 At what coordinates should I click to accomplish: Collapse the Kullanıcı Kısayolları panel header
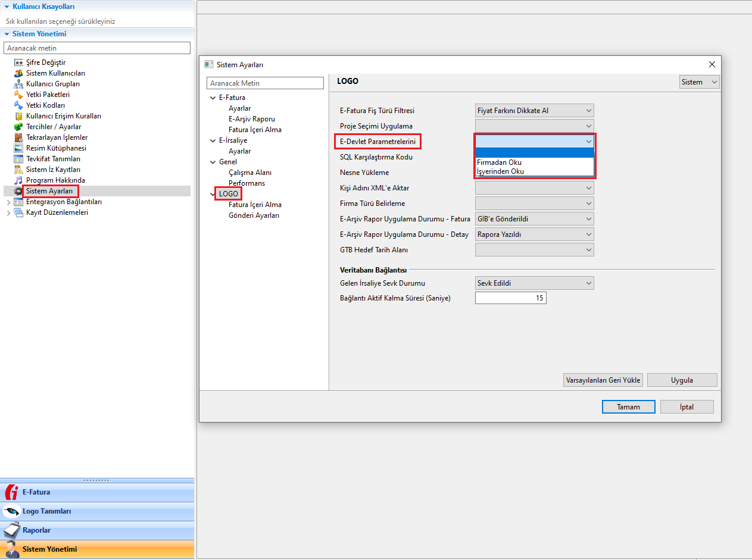click(x=97, y=7)
